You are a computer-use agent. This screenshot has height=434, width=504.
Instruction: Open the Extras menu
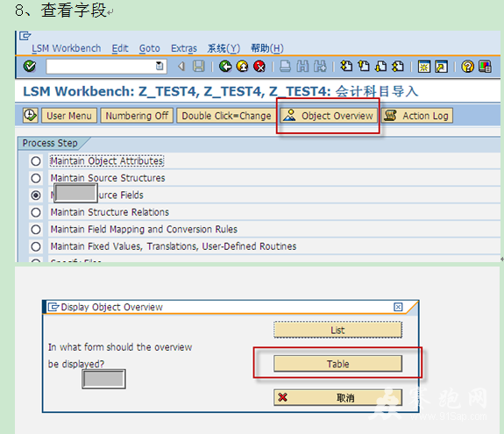coord(184,48)
